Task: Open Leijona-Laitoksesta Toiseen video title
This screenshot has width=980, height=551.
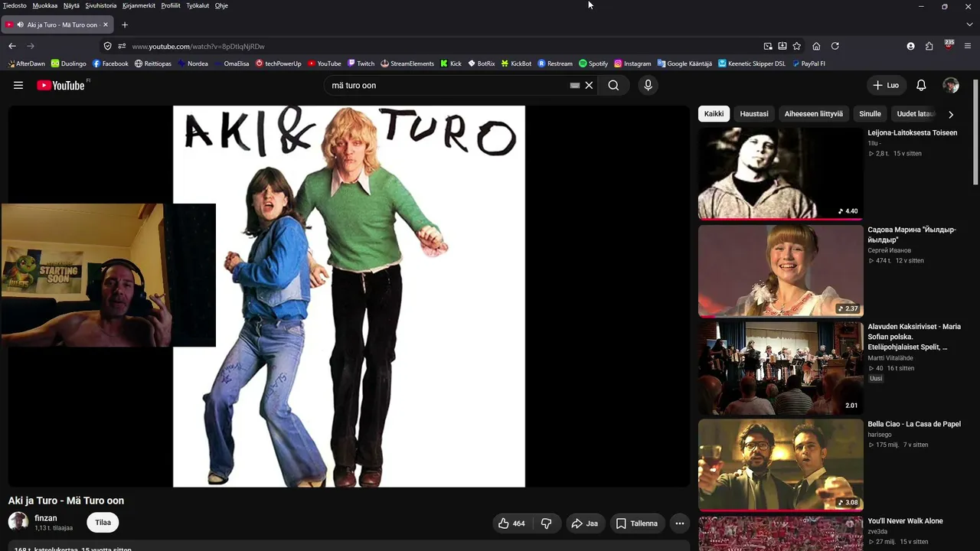Action: [912, 132]
